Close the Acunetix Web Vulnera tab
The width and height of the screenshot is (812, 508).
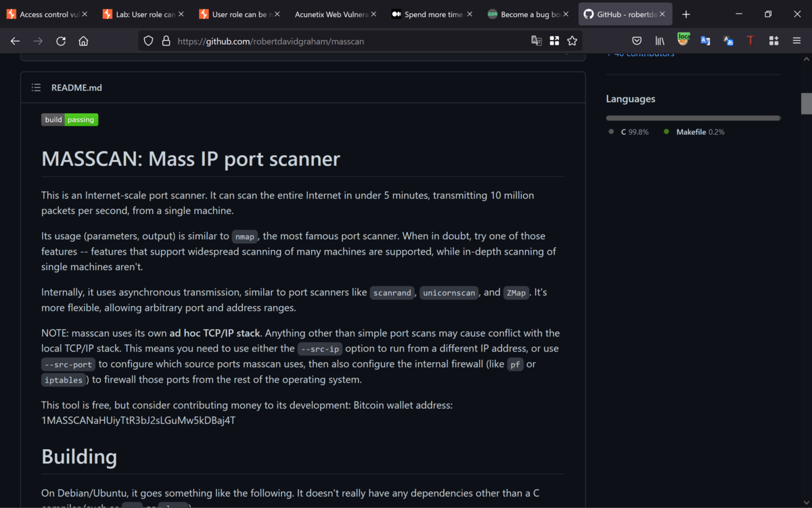(x=373, y=14)
